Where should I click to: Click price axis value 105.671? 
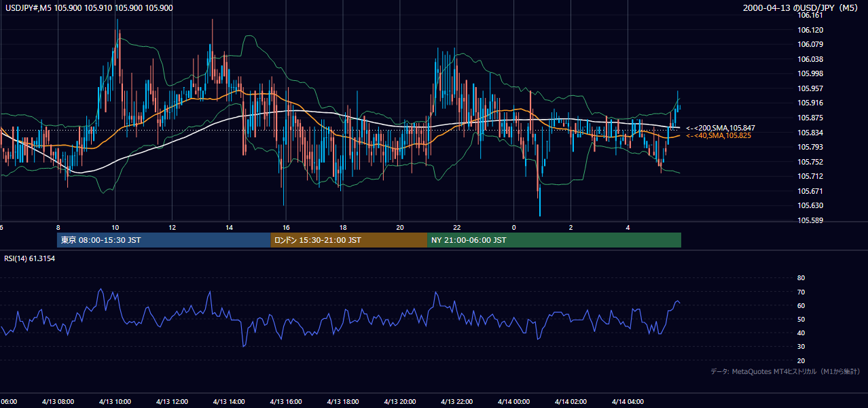[x=810, y=191]
